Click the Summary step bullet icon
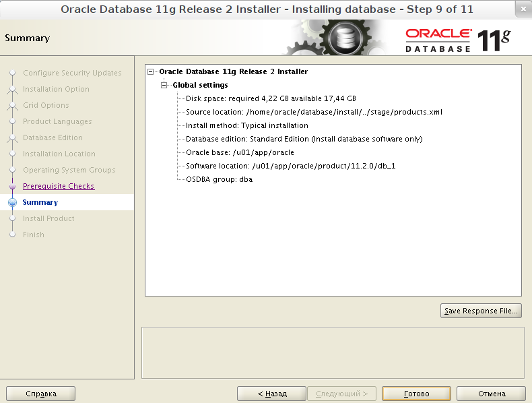 pyautogui.click(x=11, y=202)
